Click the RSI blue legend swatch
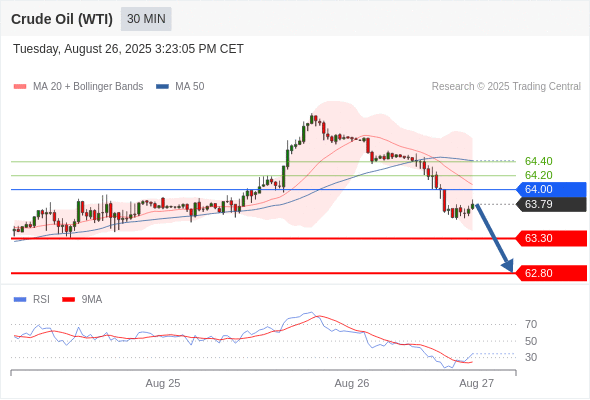The width and height of the screenshot is (590, 400). 20,300
